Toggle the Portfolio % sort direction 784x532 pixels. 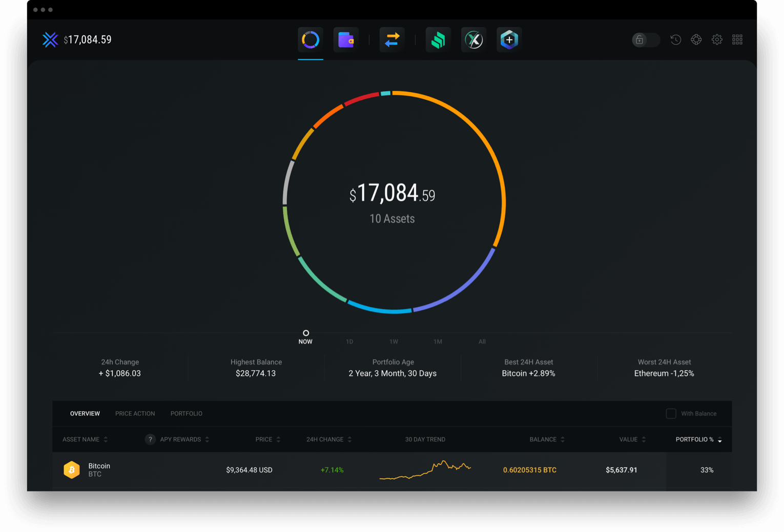719,439
